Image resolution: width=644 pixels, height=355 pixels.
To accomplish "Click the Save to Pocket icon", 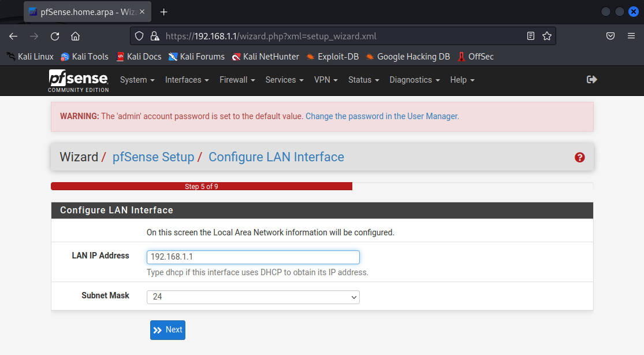I will (x=610, y=36).
